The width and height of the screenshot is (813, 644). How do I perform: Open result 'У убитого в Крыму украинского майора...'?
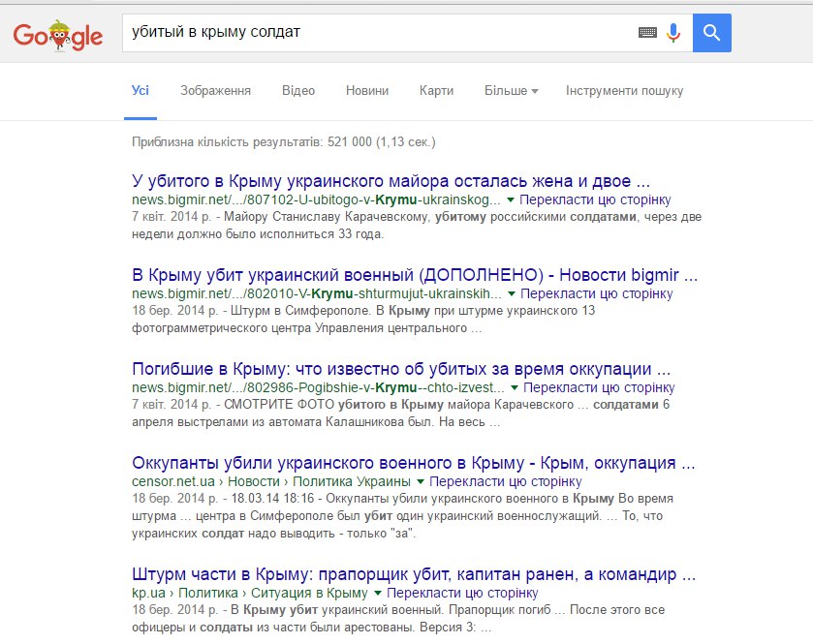[x=391, y=181]
